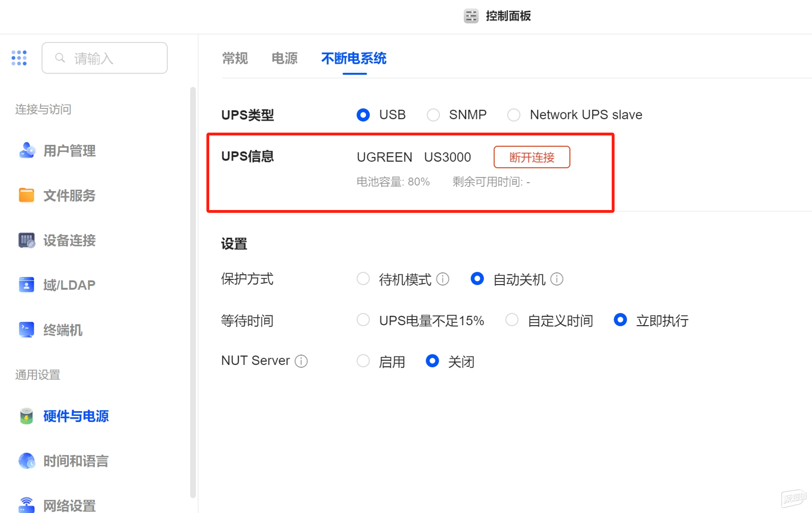The height and width of the screenshot is (513, 812).
Task: Click the 保护方式 label
Action: [x=248, y=278]
